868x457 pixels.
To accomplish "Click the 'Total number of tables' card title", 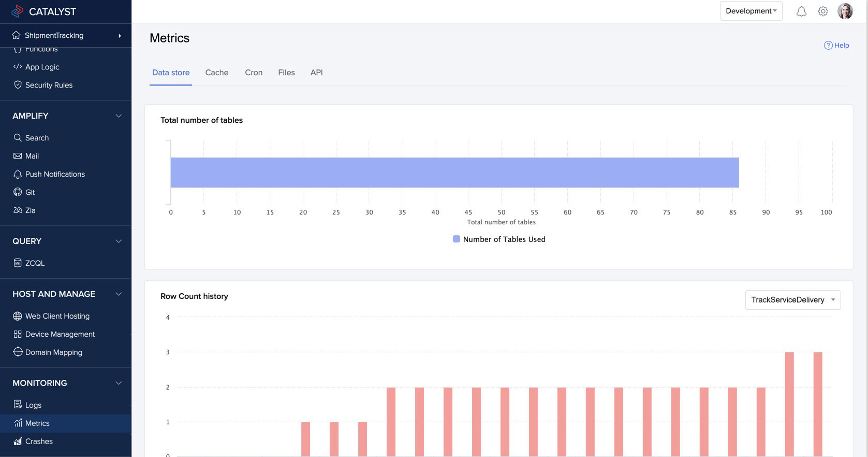I will [201, 120].
